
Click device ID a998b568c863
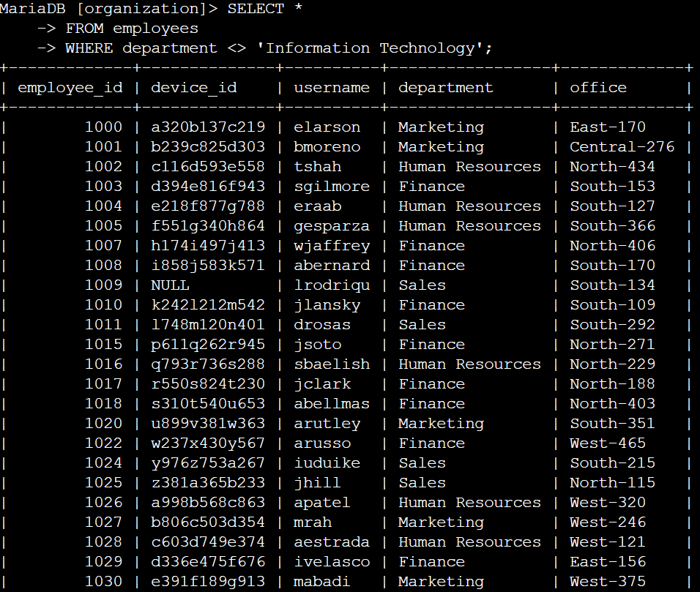click(x=208, y=503)
